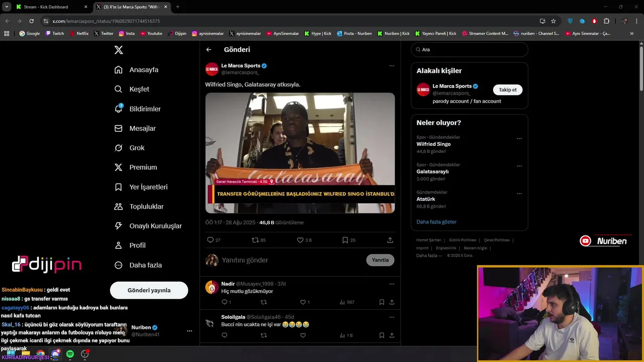Open the X logo home icon
The image size is (644, 362).
click(119, 50)
